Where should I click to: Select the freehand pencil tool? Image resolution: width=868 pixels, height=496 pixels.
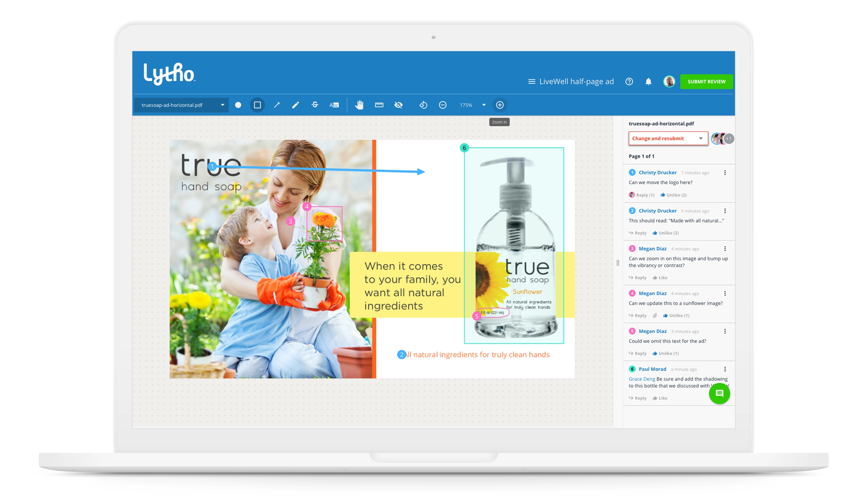[x=295, y=105]
